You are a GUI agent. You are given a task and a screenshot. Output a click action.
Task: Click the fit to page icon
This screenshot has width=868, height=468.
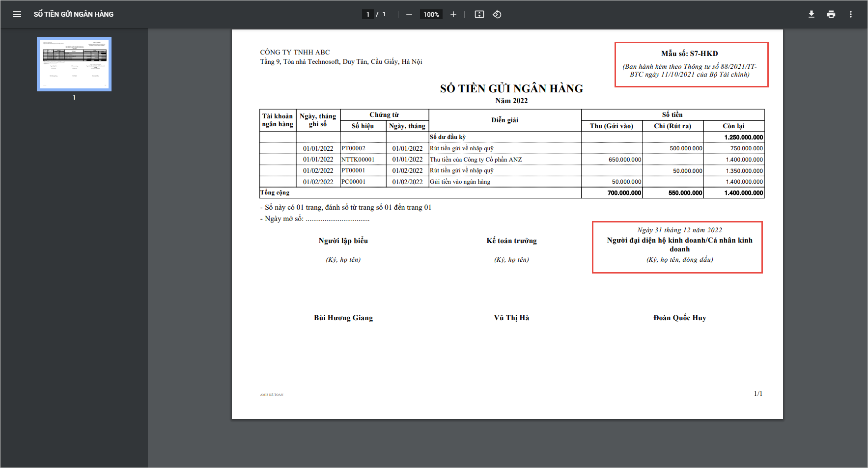click(x=479, y=14)
